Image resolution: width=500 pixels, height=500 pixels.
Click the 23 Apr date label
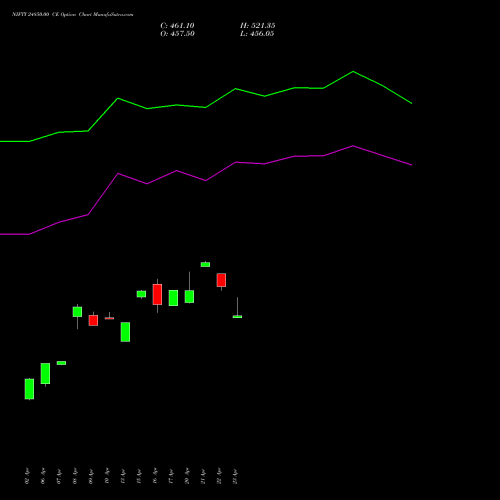235,476
